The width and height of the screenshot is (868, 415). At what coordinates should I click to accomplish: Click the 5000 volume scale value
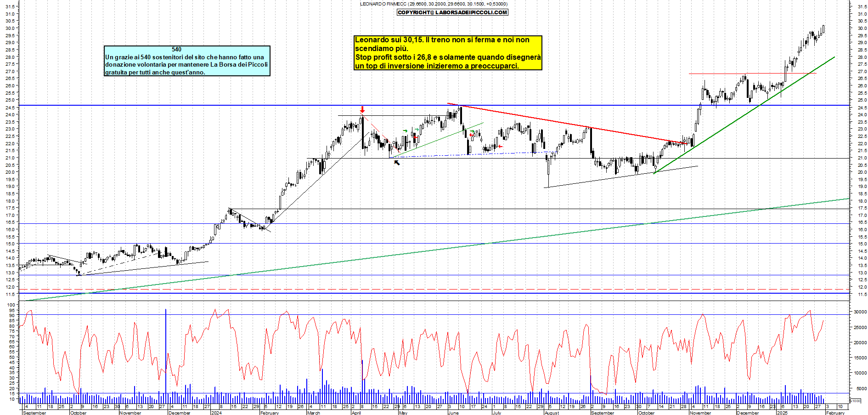[861, 388]
